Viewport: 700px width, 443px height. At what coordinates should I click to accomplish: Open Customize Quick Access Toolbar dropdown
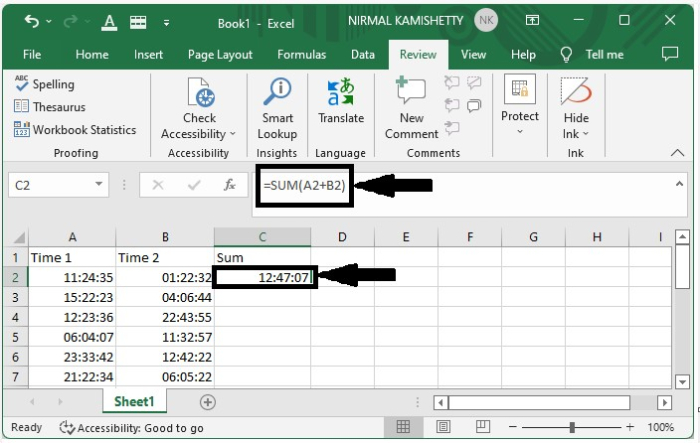point(166,22)
